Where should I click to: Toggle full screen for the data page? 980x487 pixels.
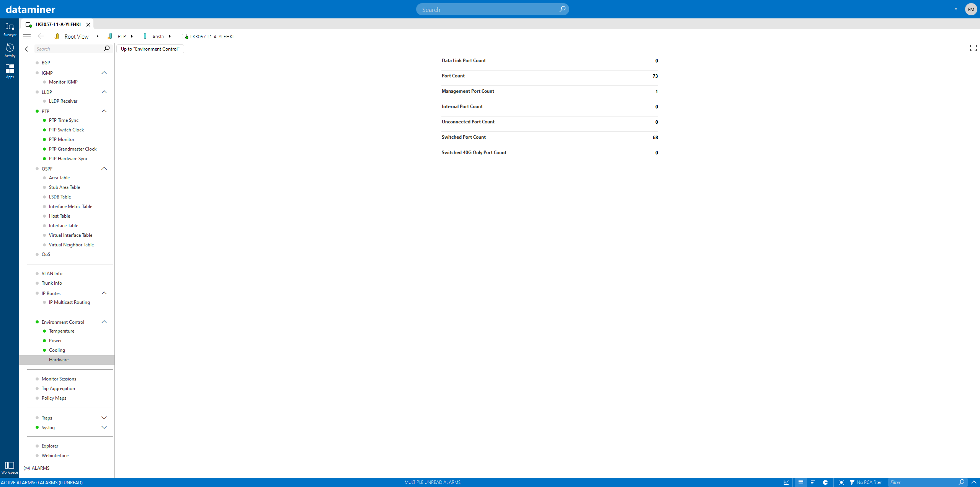click(973, 48)
